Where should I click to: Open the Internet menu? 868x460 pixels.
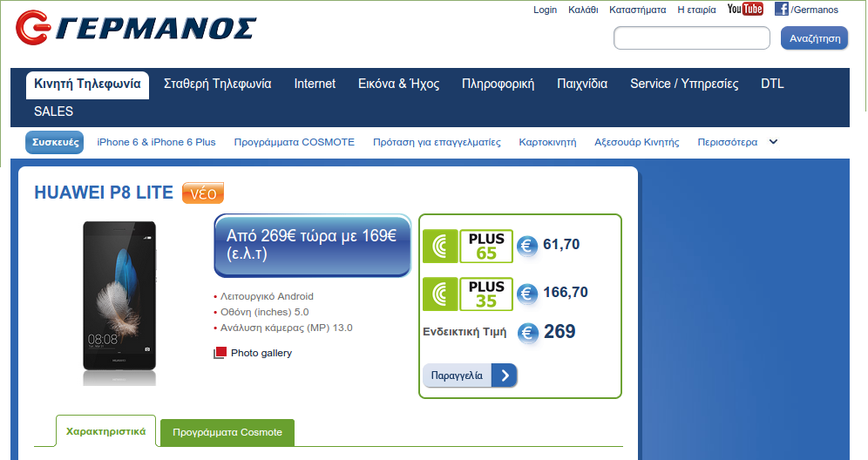[315, 84]
